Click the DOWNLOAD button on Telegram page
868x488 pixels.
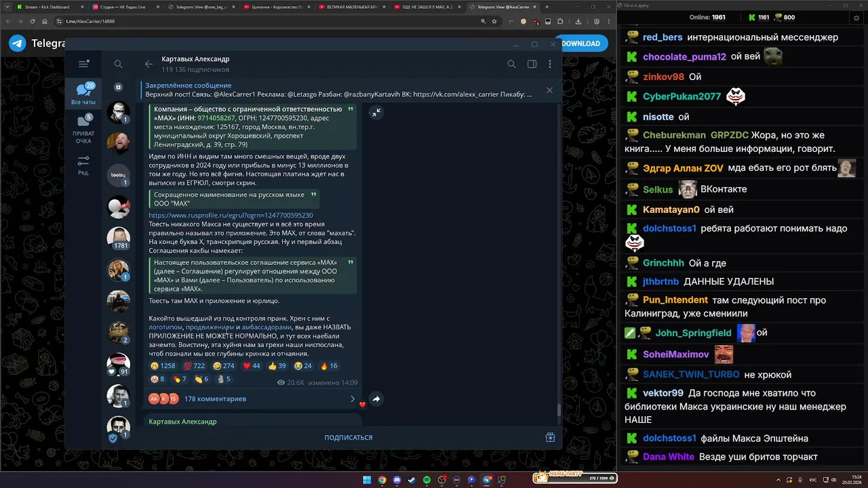pos(580,43)
